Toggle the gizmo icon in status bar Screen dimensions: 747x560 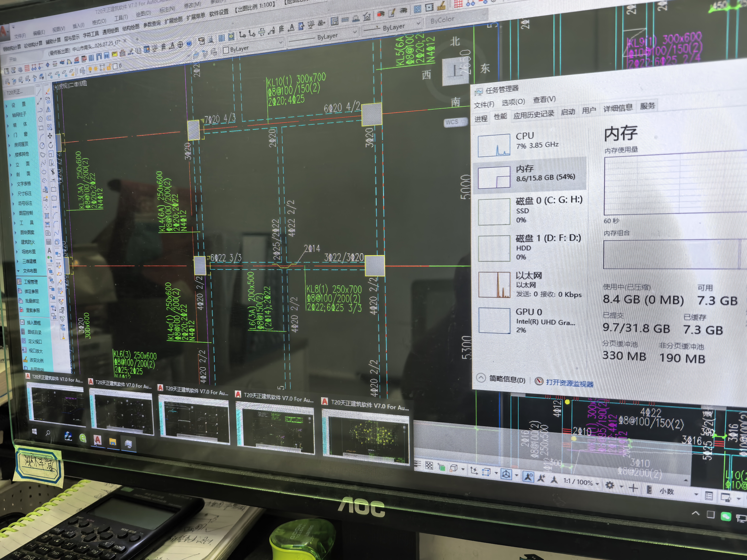pyautogui.click(x=506, y=474)
